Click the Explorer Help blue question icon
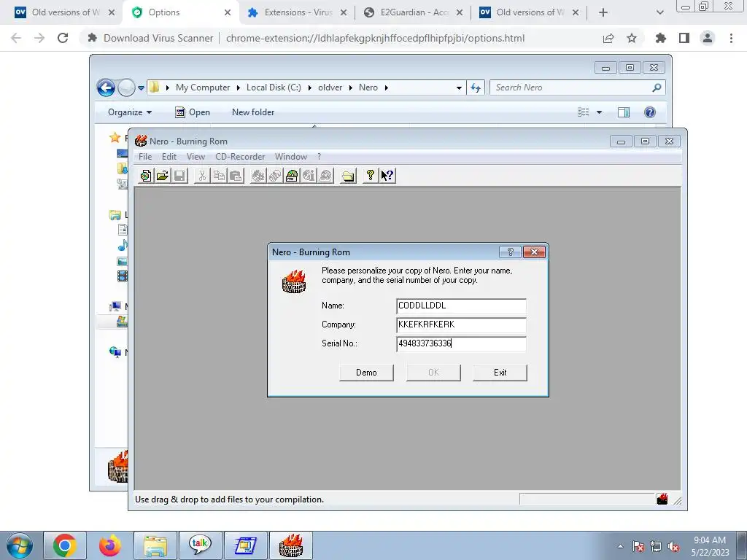747x560 pixels. [650, 112]
